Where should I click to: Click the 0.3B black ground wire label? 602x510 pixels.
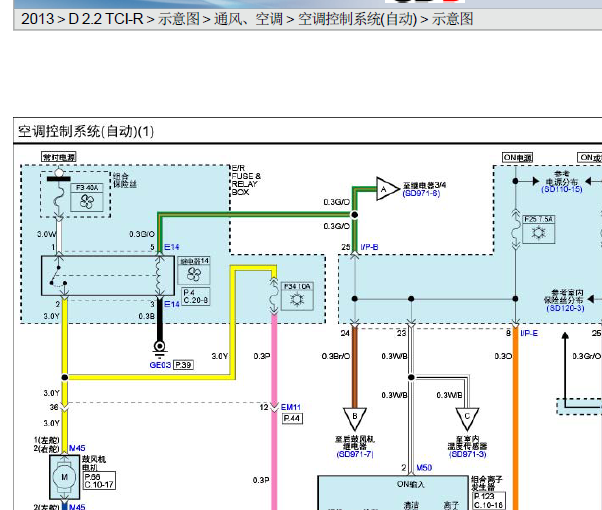pyautogui.click(x=147, y=316)
